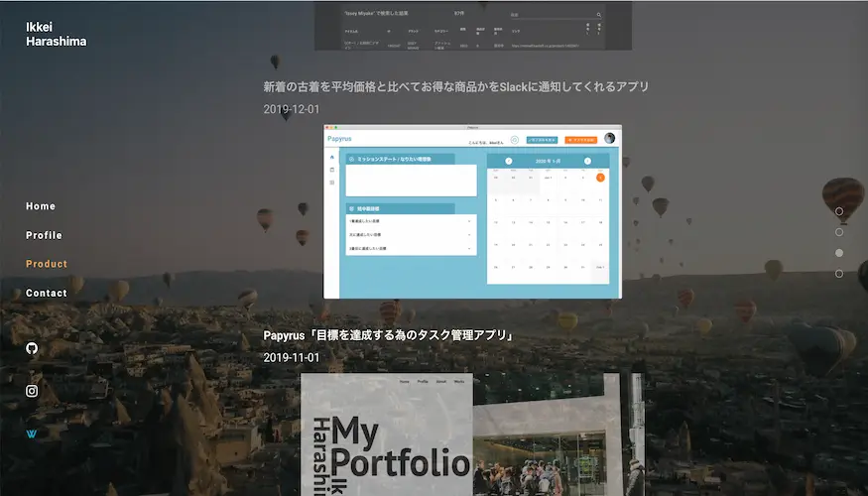The image size is (868, 496).
Task: Select the fourth page indicator dot
Action: [839, 274]
